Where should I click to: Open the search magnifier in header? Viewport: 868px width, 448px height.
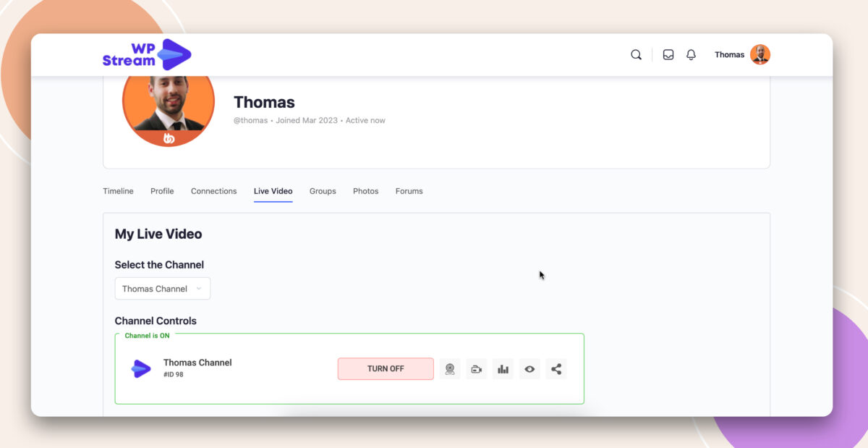(x=636, y=55)
